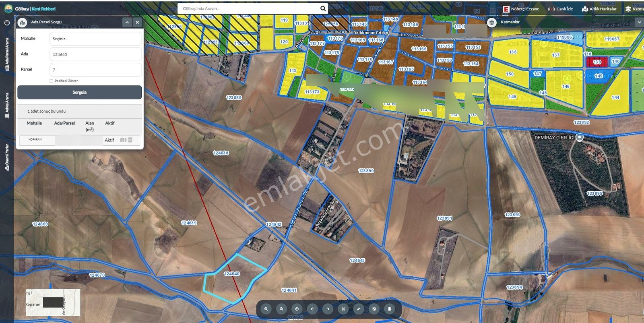Viewport: 644px width, 323px height.
Task: Select the draw/edit tool in bottom toolbar
Action: (x=374, y=309)
